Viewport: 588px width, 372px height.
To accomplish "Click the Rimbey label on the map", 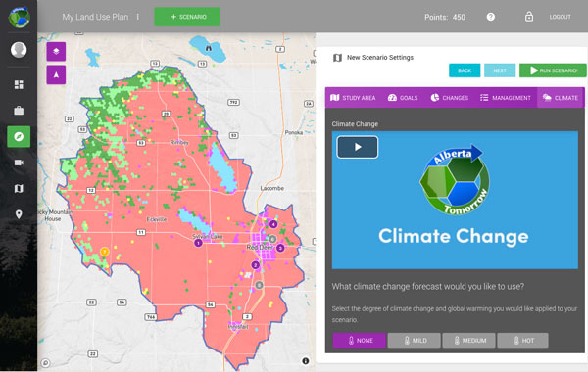I will click(x=179, y=142).
